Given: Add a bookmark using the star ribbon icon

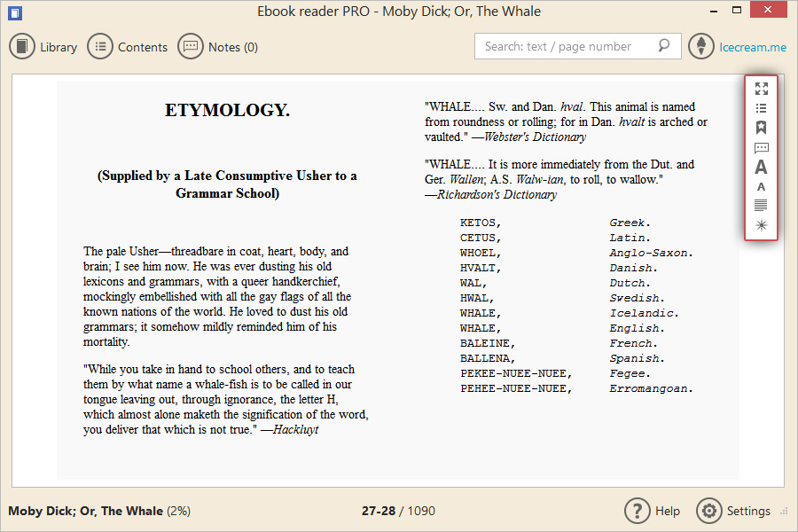Looking at the screenshot, I should point(762,128).
